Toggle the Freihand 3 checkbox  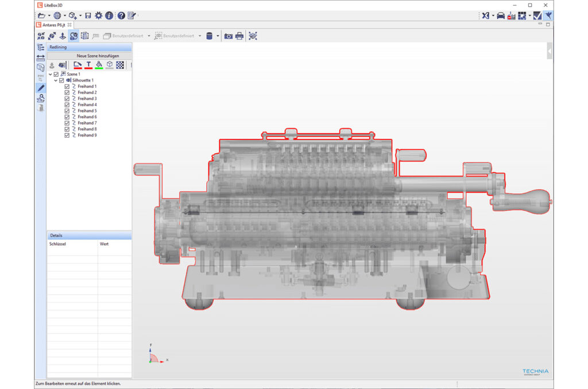click(x=67, y=99)
